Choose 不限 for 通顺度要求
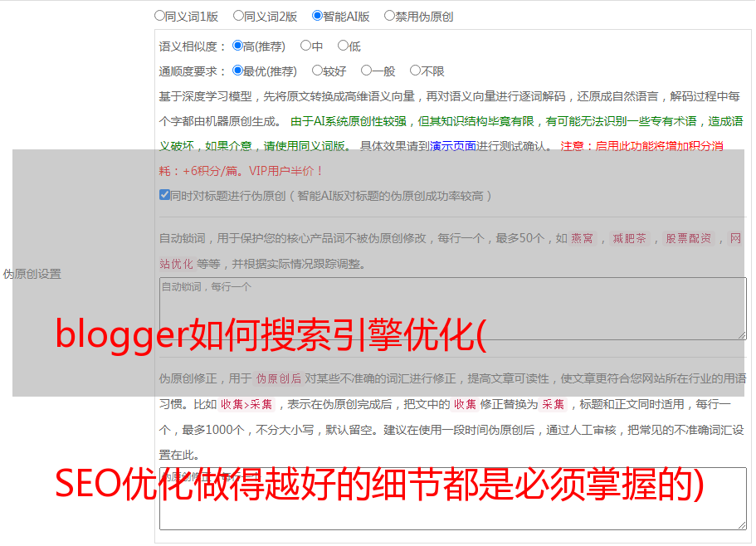 (x=415, y=71)
